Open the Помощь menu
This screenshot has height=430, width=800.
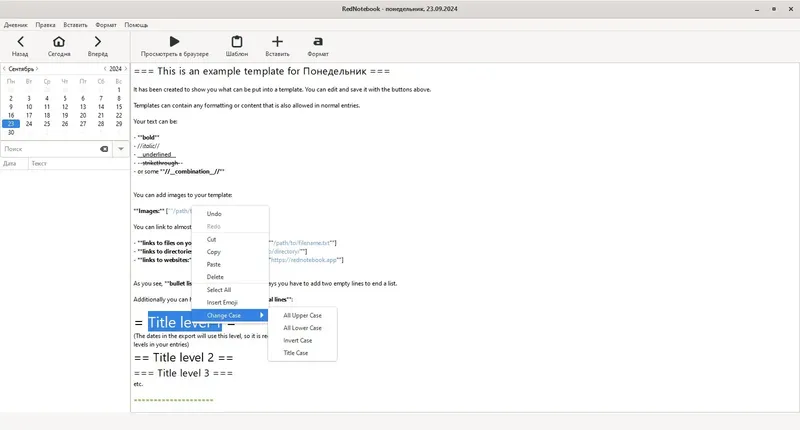click(136, 25)
